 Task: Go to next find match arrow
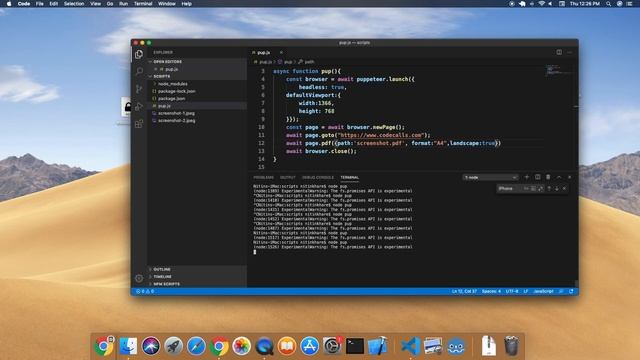[557, 188]
